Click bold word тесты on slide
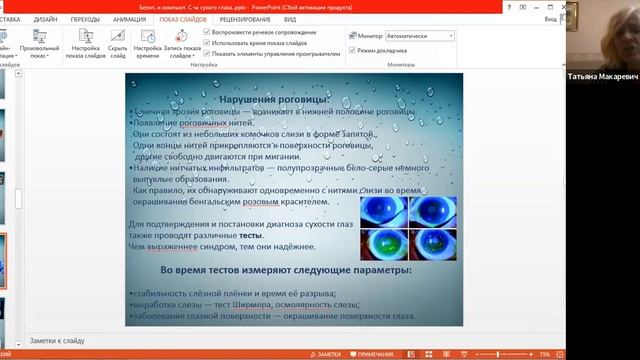The width and height of the screenshot is (640, 360). (250, 236)
